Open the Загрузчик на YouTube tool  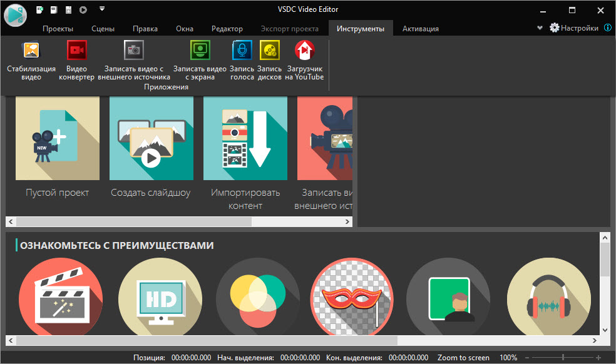pos(304,61)
